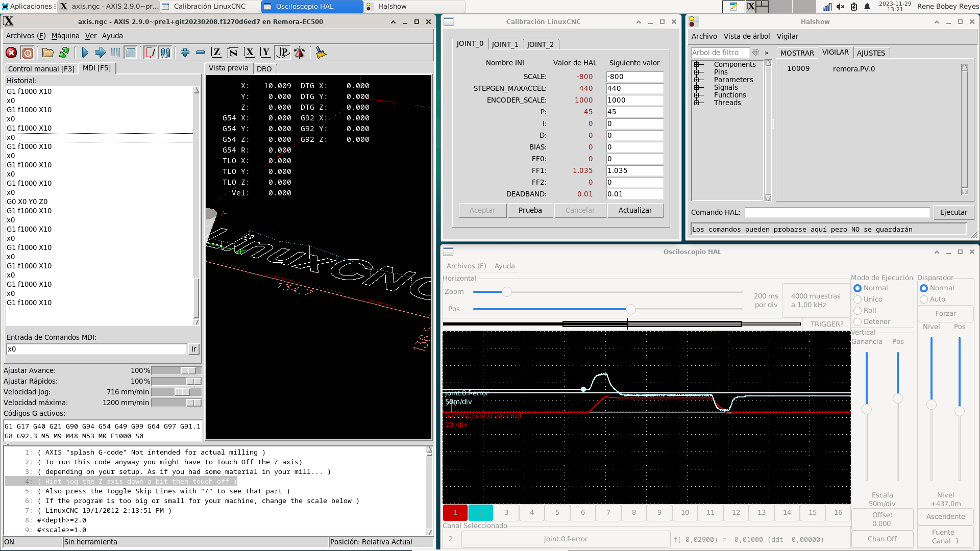
Task: Click the 'Ir' button beside the MDI entry
Action: pos(193,349)
